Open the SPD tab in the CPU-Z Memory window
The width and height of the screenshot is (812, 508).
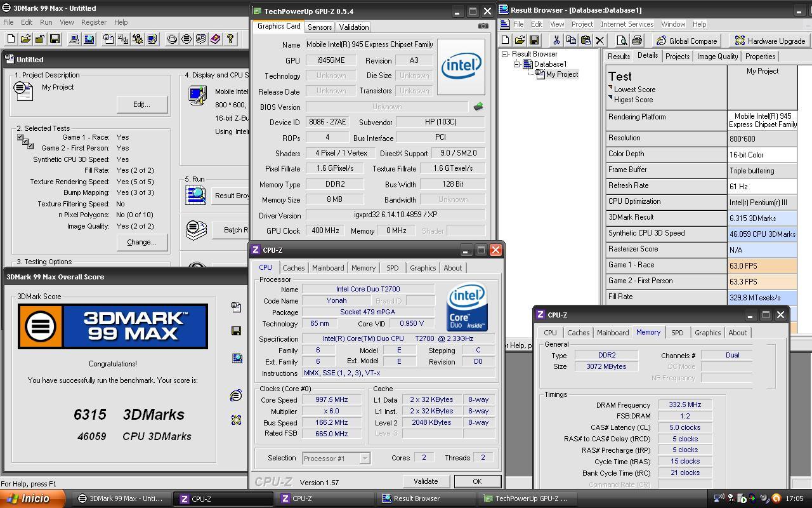tap(678, 333)
